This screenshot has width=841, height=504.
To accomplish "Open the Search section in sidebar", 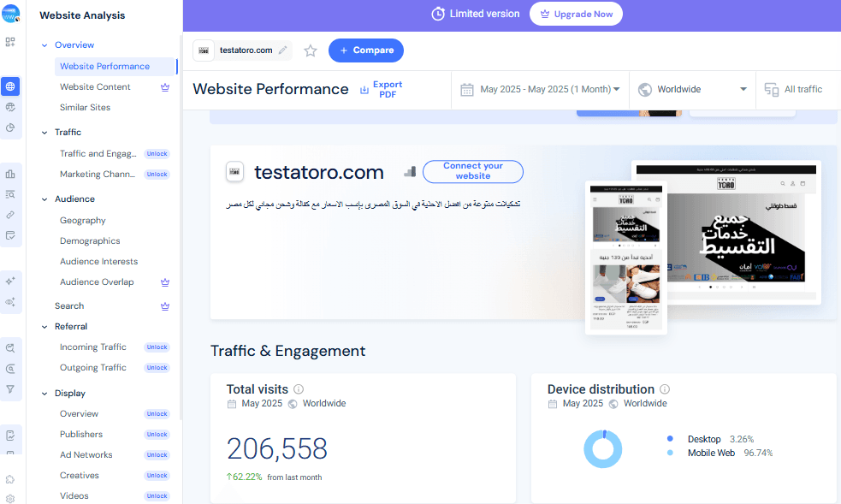I will coord(69,305).
